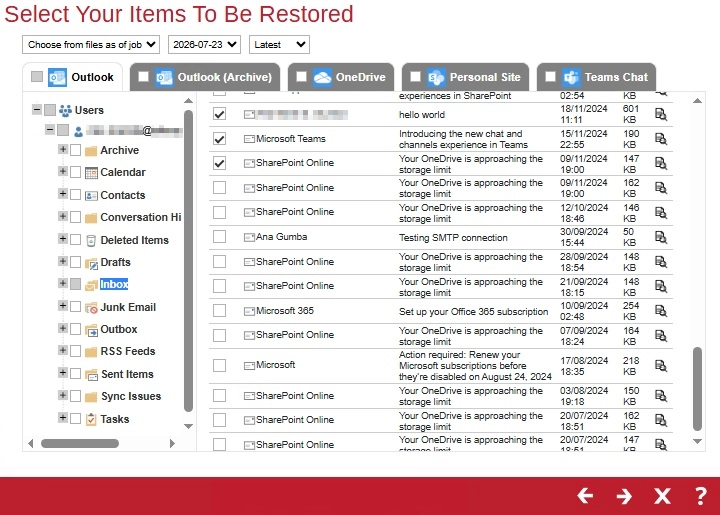Image resolution: width=720 pixels, height=515 pixels.
Task: Open Choose from files as of job dropdown
Action: pos(91,45)
